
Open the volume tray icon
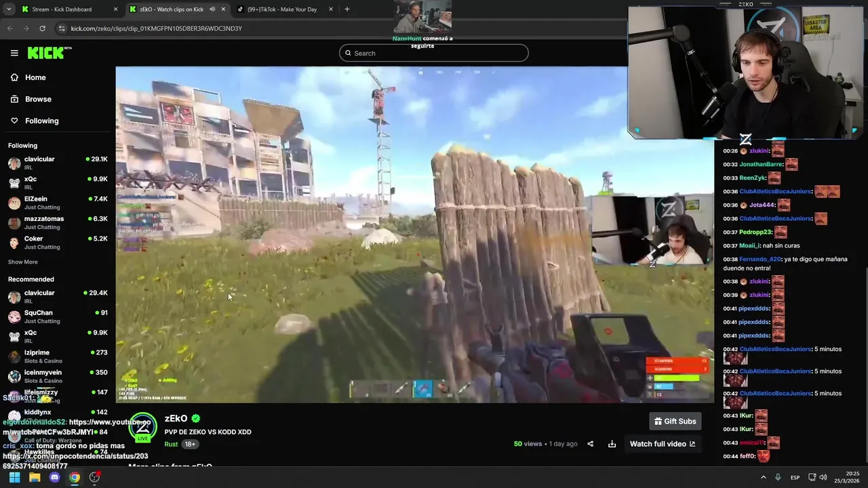[825, 477]
